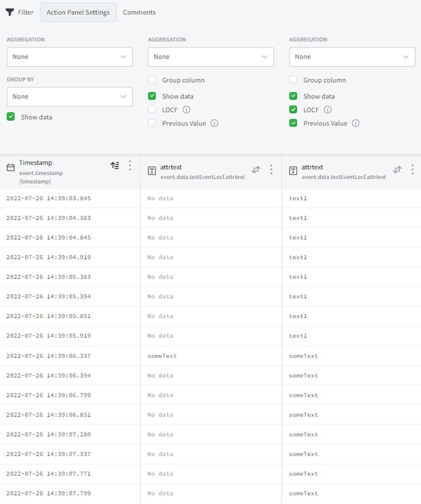Click the Timestamp calendar type icon
This screenshot has width=421, height=504.
[x=11, y=167]
